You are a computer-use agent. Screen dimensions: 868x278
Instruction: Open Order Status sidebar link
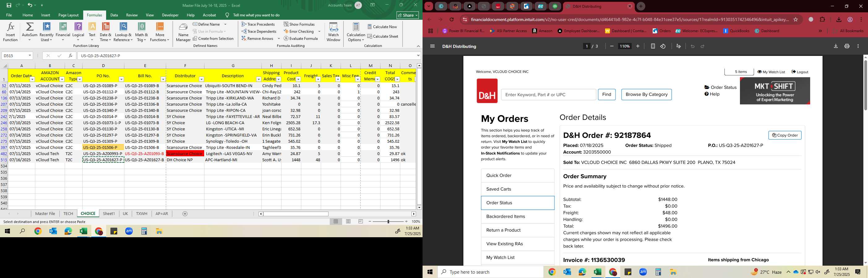click(x=518, y=203)
